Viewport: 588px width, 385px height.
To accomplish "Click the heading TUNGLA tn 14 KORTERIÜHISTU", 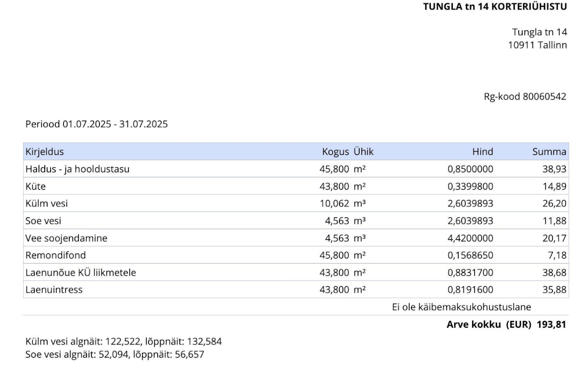I will point(495,7).
